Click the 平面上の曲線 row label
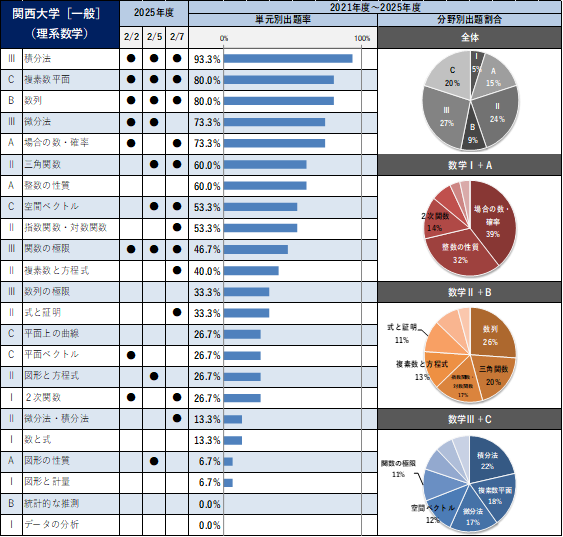Viewport: 563px width, 537px height. pos(52,333)
